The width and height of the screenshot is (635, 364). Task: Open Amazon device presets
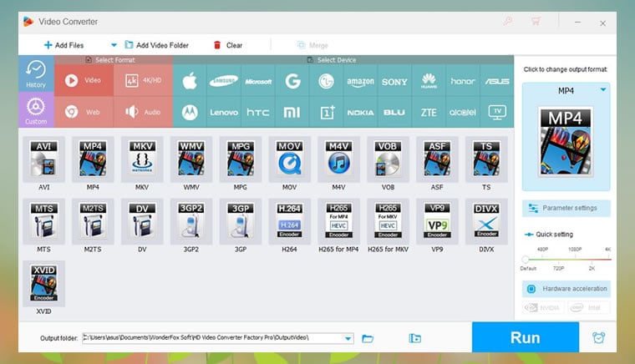click(360, 81)
